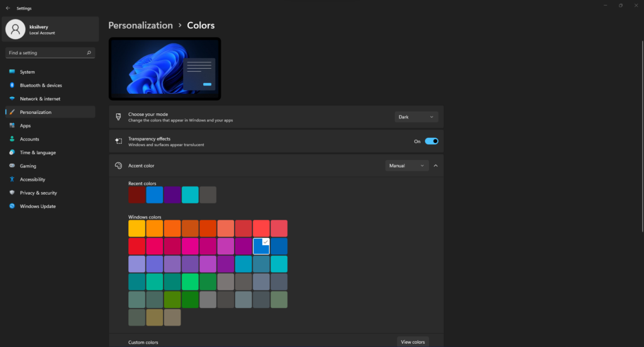Pick the blue recent color swatch
Screen dimensions: 644x347
pyautogui.click(x=155, y=195)
